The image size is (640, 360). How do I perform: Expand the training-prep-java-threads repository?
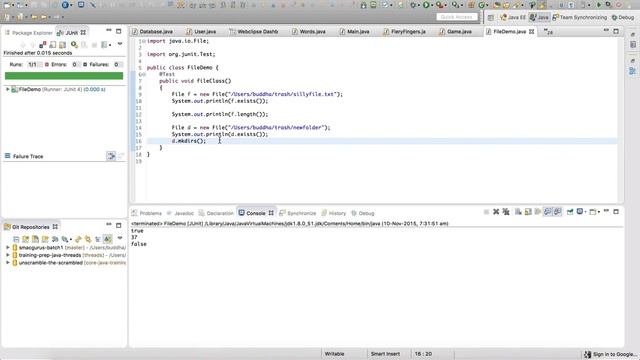coord(7,255)
